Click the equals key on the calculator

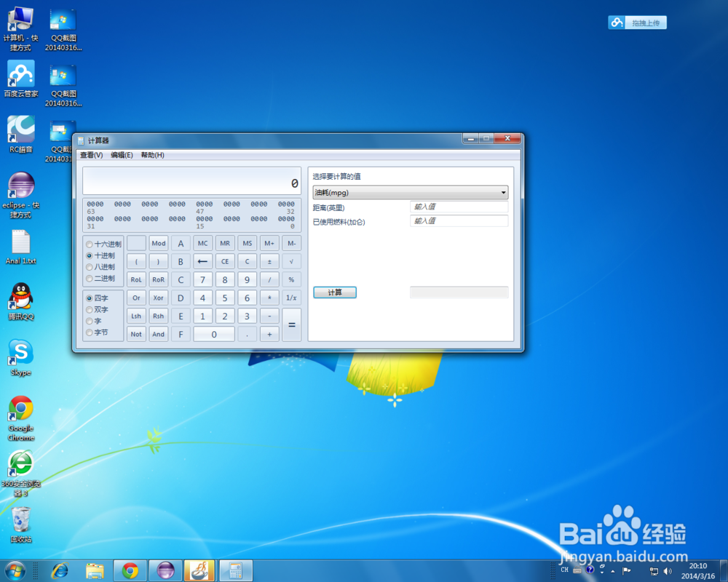[x=291, y=325]
